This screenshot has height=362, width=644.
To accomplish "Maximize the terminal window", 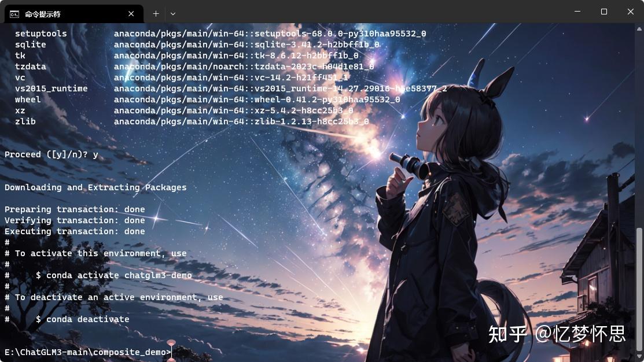I will (603, 12).
